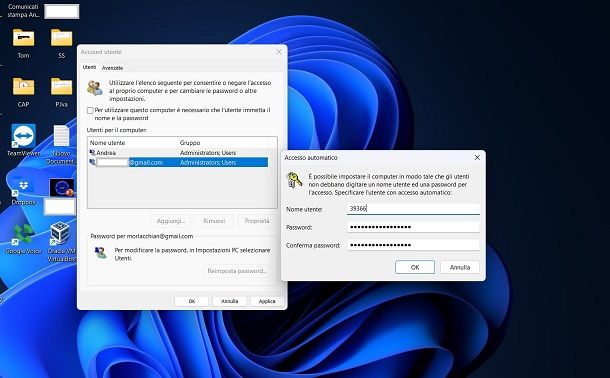Click the Rimuovi button
The height and width of the screenshot is (378, 610).
[214, 221]
